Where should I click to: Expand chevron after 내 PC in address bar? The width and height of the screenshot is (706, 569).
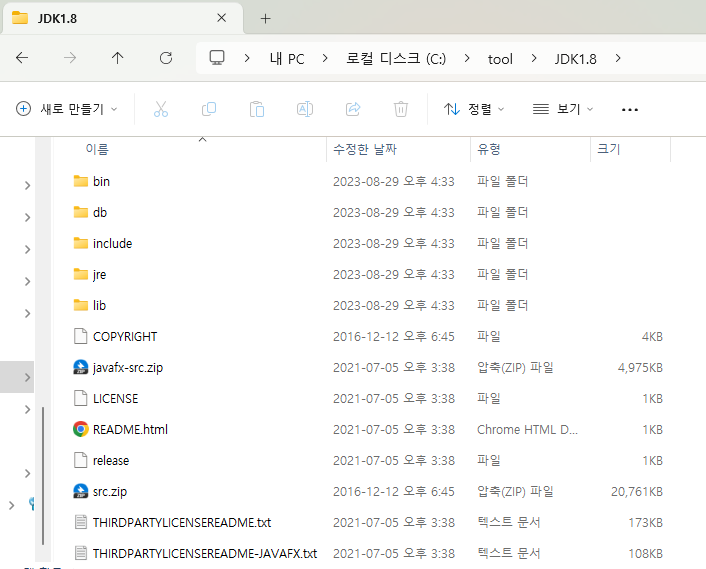[x=325, y=59]
